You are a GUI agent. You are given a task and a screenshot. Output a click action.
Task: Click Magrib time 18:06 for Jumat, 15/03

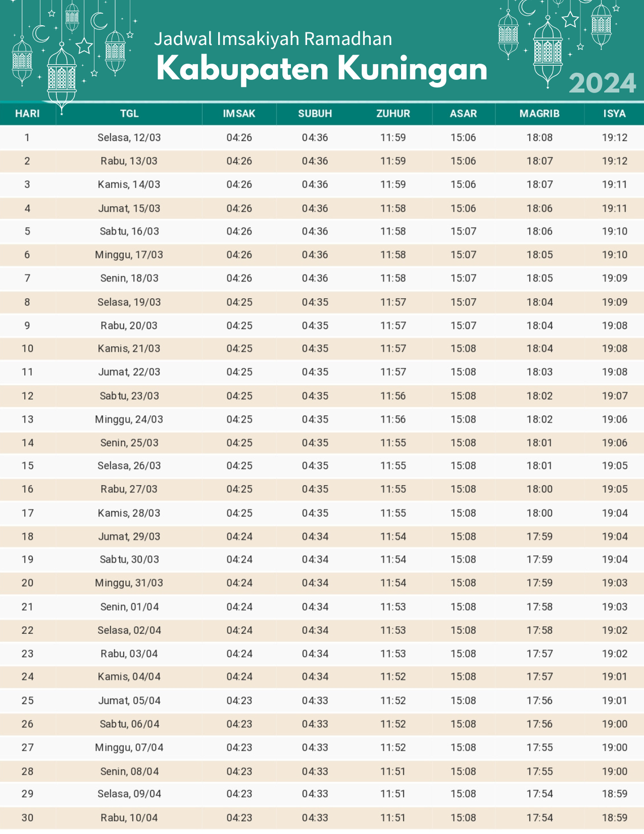click(539, 208)
